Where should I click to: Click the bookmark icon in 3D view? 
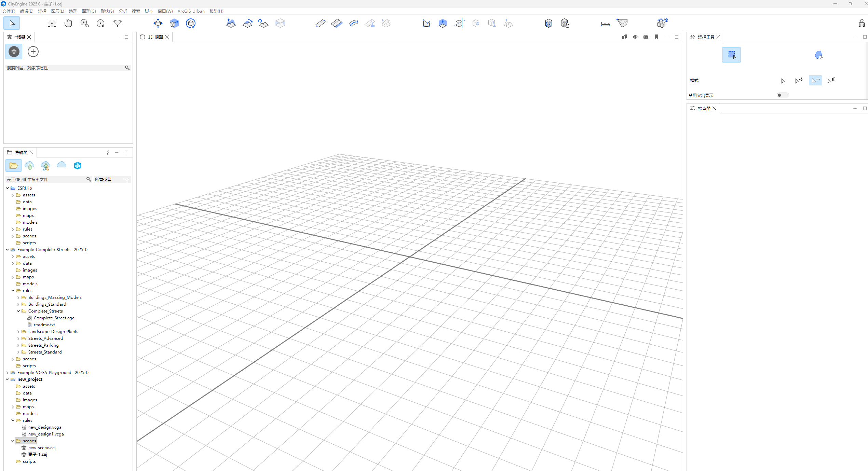pos(656,37)
